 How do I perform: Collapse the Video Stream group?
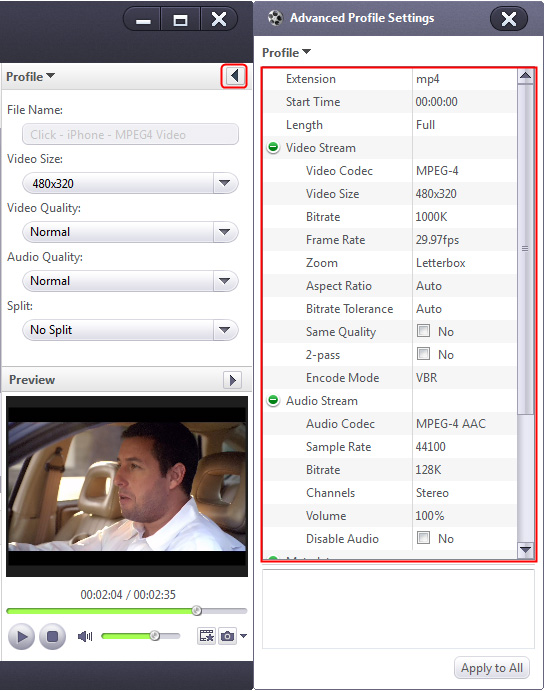273,147
